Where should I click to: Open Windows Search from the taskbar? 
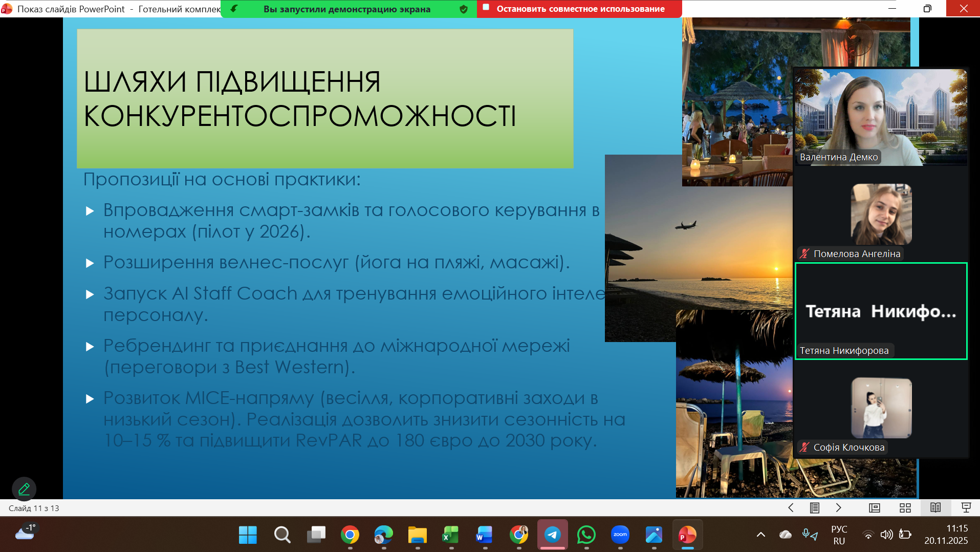pos(282,535)
